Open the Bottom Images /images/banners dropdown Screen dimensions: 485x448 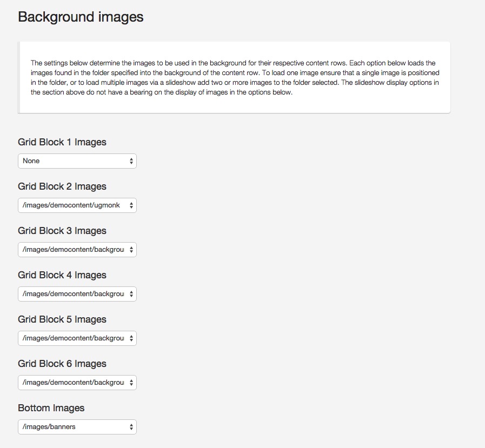(77, 427)
